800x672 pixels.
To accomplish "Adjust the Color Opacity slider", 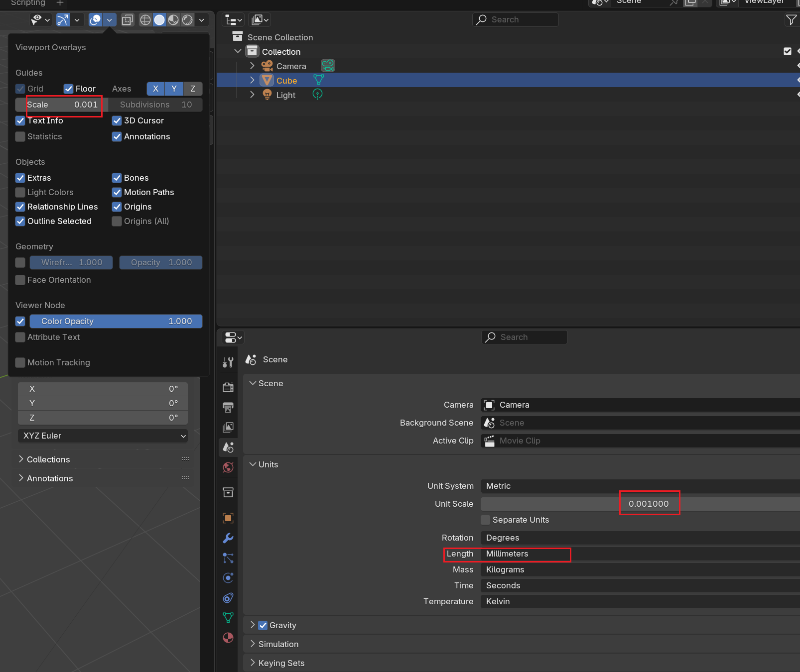I will (116, 321).
